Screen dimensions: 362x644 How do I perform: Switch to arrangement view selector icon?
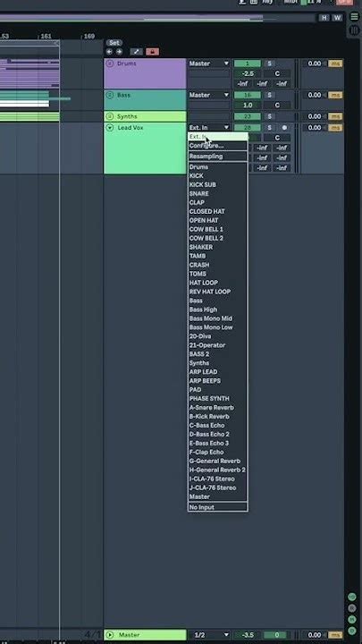click(354, 16)
